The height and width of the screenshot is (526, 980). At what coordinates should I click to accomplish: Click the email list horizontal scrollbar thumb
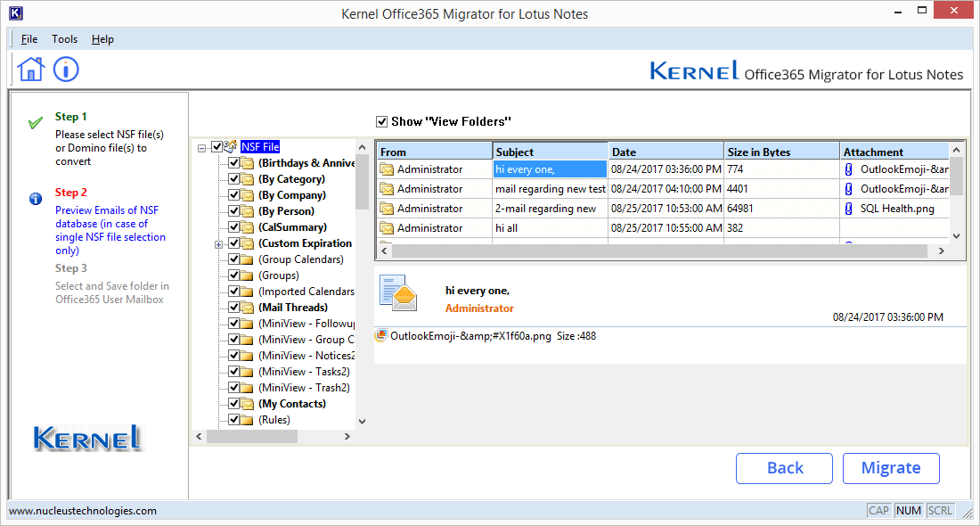click(x=659, y=251)
